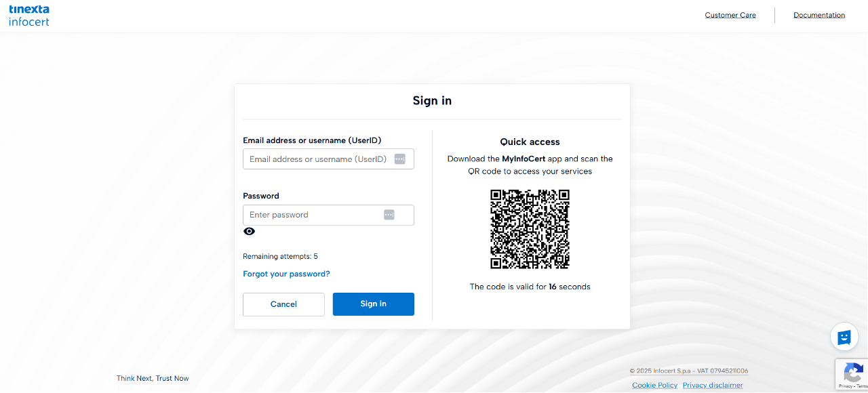Image resolution: width=868 pixels, height=393 pixels.
Task: Click the Quick access QR code
Action: [x=530, y=229]
